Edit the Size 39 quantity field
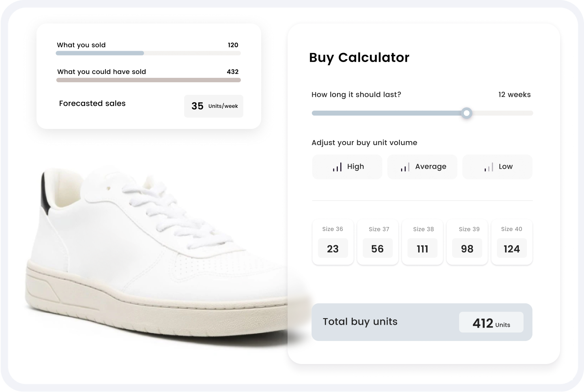The height and width of the screenshot is (392, 584). (467, 248)
